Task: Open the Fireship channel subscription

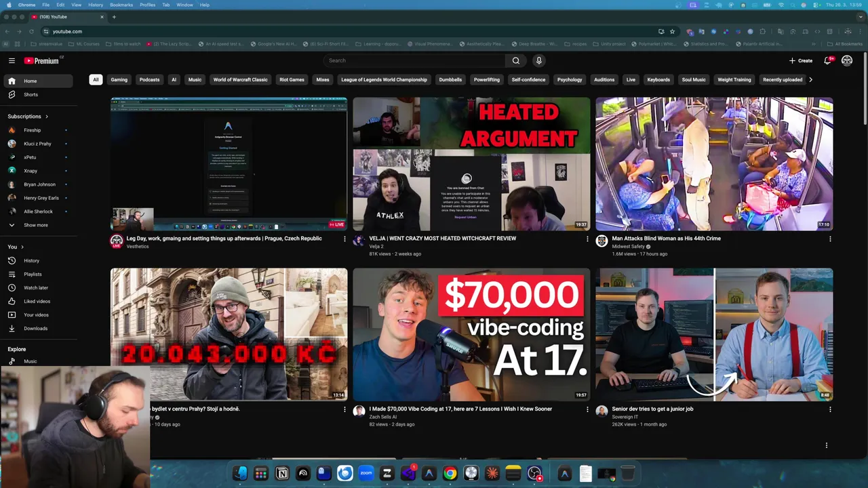Action: [x=37, y=130]
